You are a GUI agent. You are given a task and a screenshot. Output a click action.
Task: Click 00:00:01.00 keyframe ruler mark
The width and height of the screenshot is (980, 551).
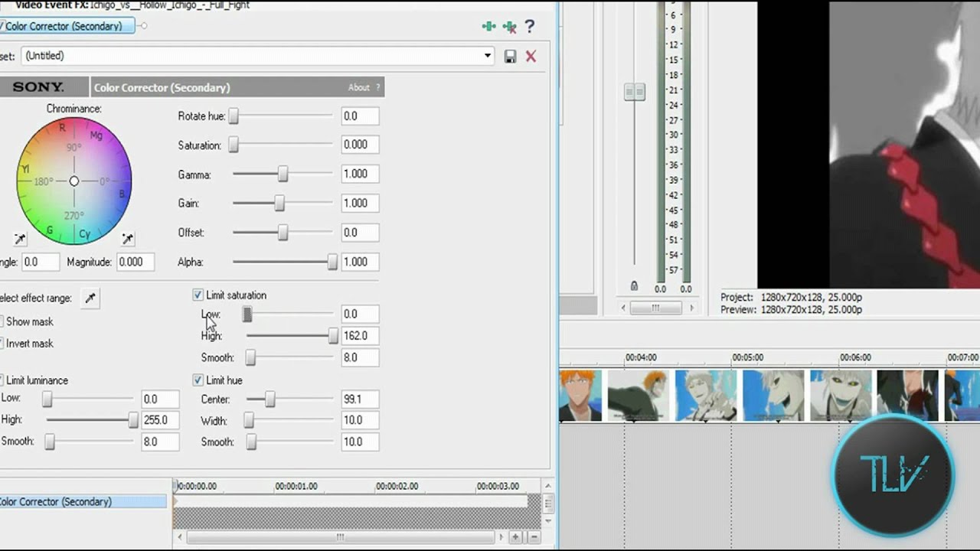296,486
